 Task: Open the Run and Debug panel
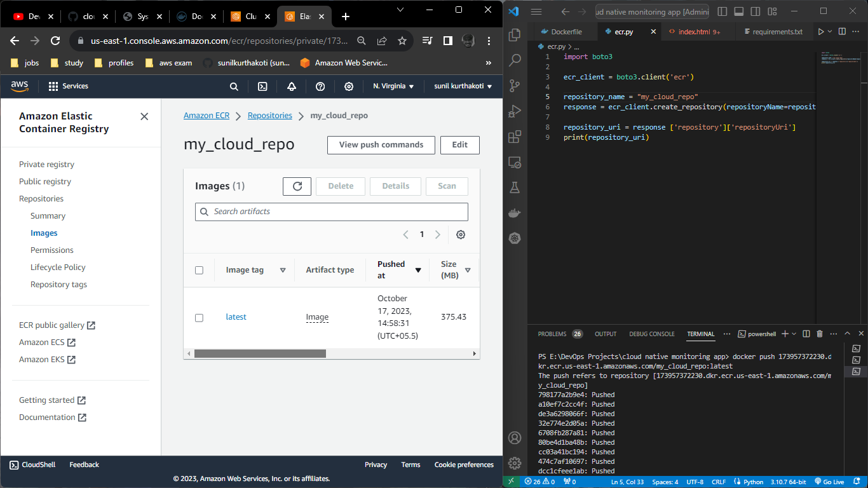pyautogui.click(x=515, y=111)
